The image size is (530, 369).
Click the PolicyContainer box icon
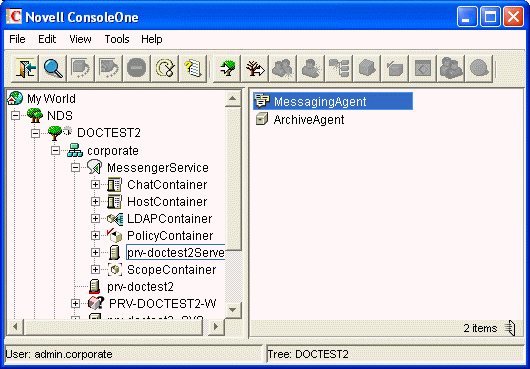[x=115, y=236]
